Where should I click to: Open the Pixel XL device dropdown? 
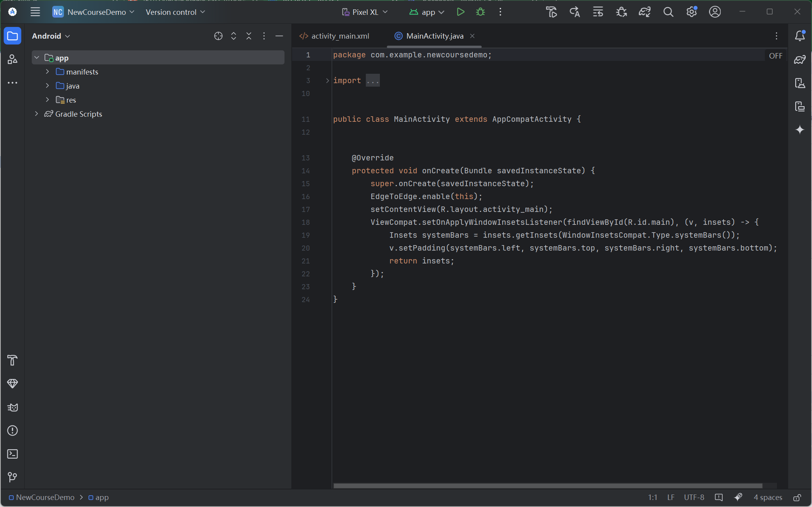pos(365,12)
